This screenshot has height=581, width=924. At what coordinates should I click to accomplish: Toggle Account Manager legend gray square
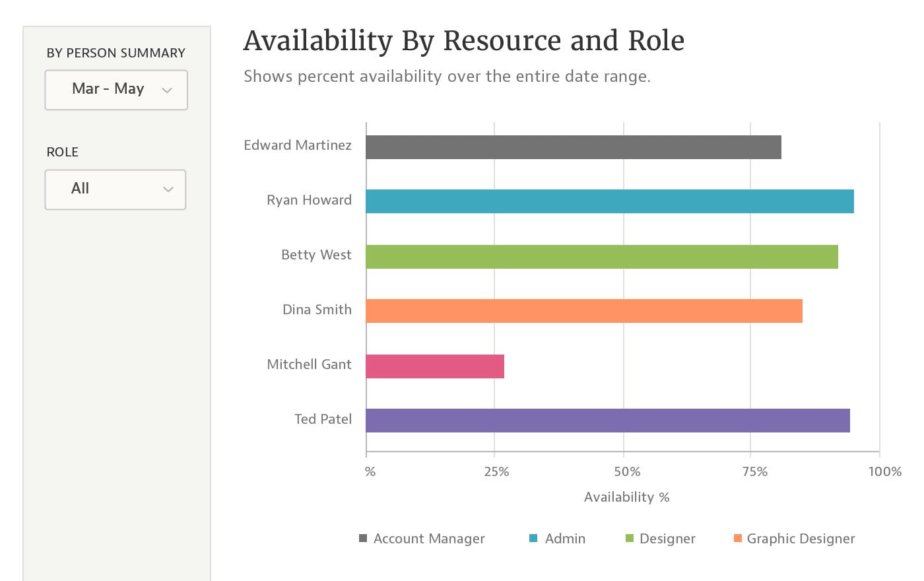(363, 538)
